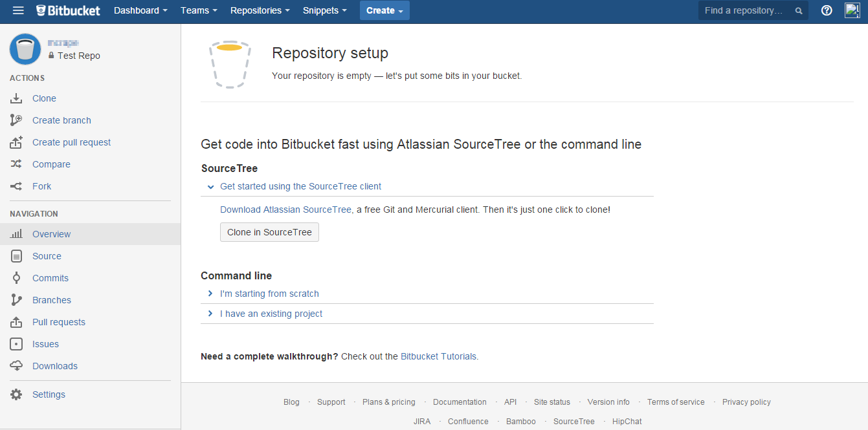This screenshot has height=430, width=868.
Task: Open the help question mark icon
Action: tap(827, 10)
